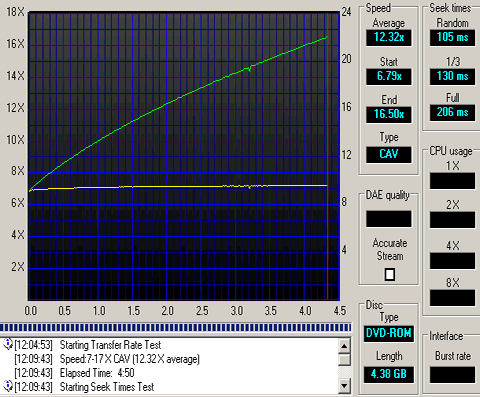The height and width of the screenshot is (397, 480).
Task: Click the CPU usage 1X field
Action: pos(452,181)
